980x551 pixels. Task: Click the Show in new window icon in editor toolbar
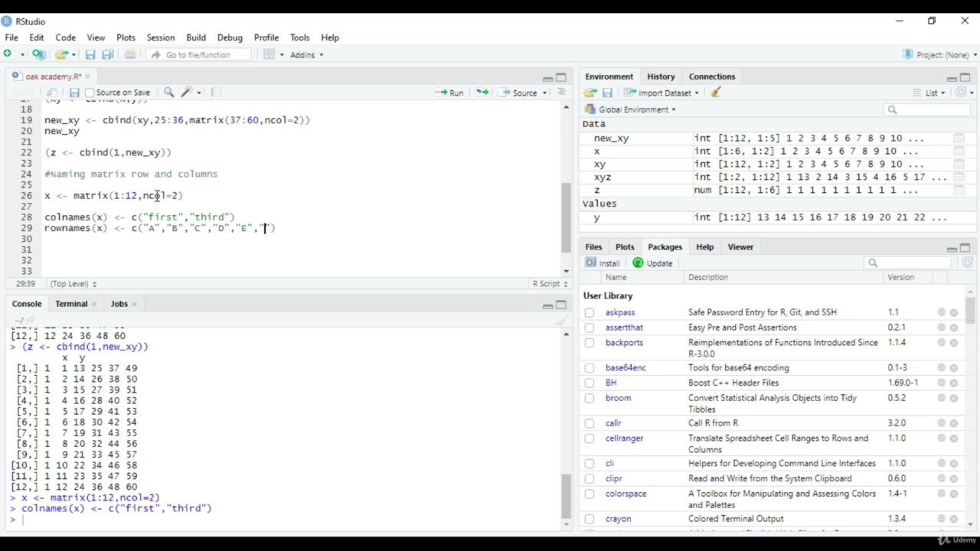(52, 93)
